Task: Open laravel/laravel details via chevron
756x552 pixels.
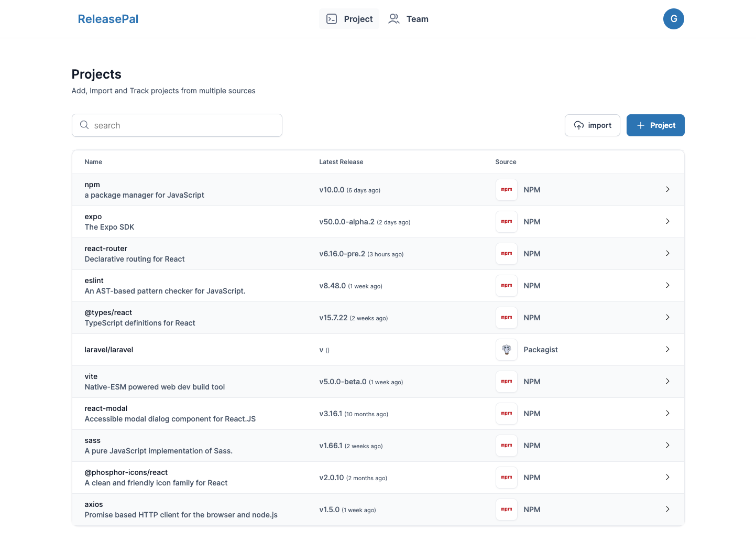Action: (667, 349)
